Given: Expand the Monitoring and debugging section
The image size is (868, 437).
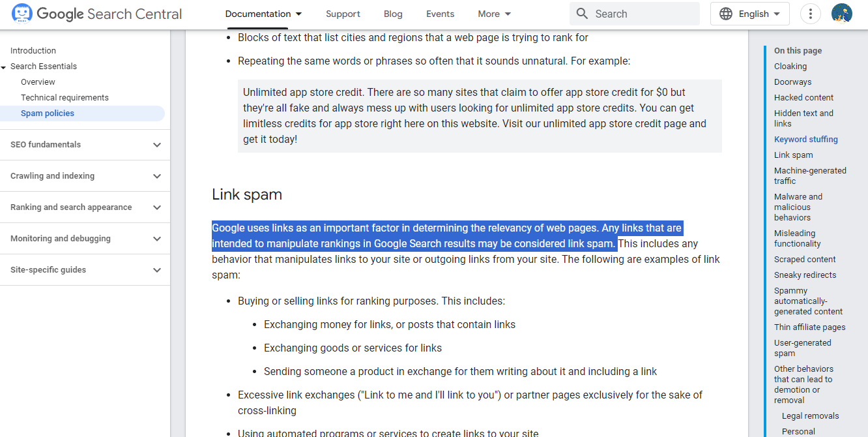Looking at the screenshot, I should 85,239.
